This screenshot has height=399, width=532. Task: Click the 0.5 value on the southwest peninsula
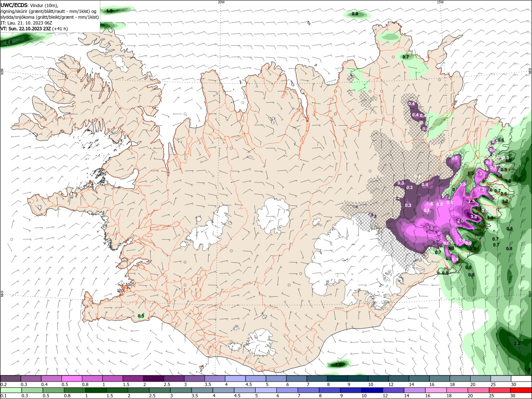141,316
